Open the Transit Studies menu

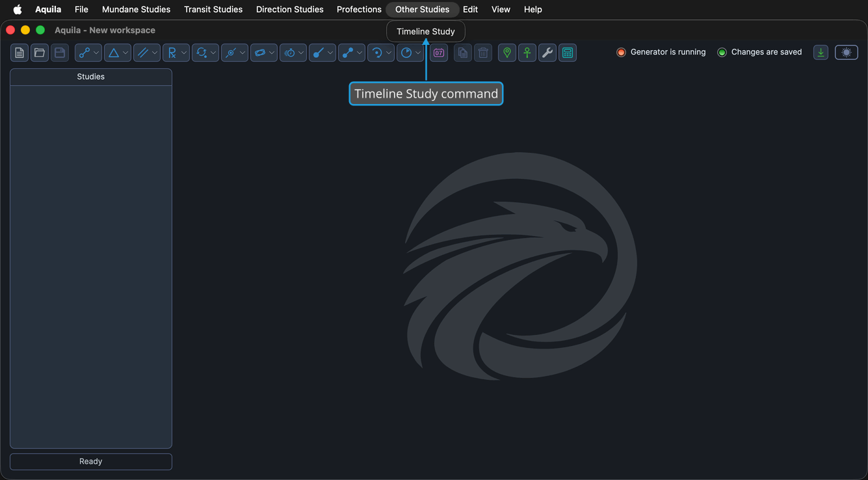pos(213,9)
